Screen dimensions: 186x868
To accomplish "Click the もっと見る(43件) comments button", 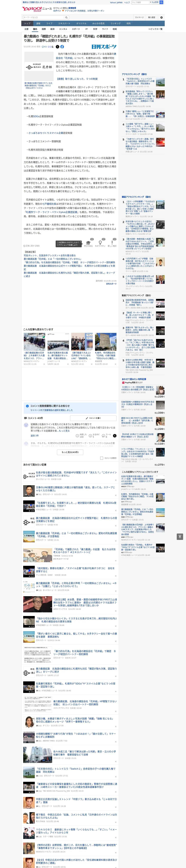I will coord(70,452).
